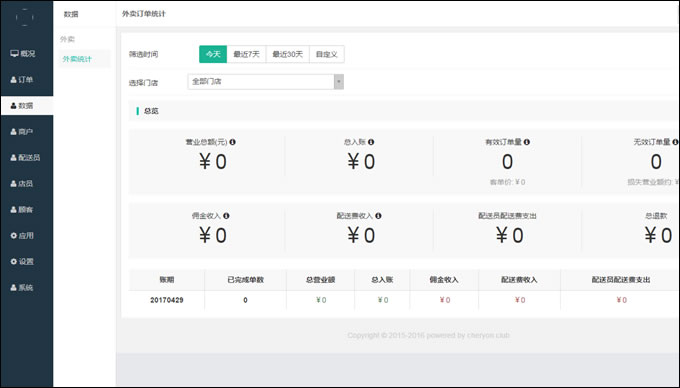Image resolution: width=680 pixels, height=388 pixels.
Task: Click the gear icon beside 应用
Action: [13, 235]
